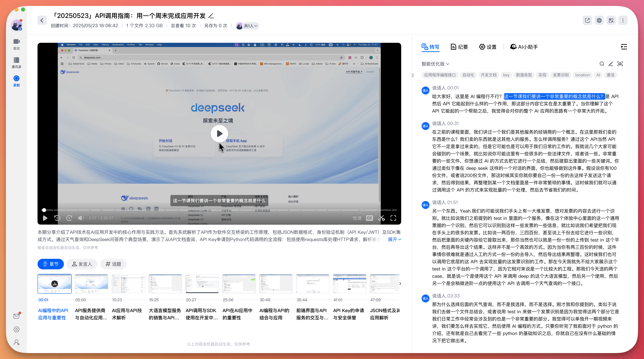
Task: Show next chapter thumbnails with arrow
Action: 400,283
